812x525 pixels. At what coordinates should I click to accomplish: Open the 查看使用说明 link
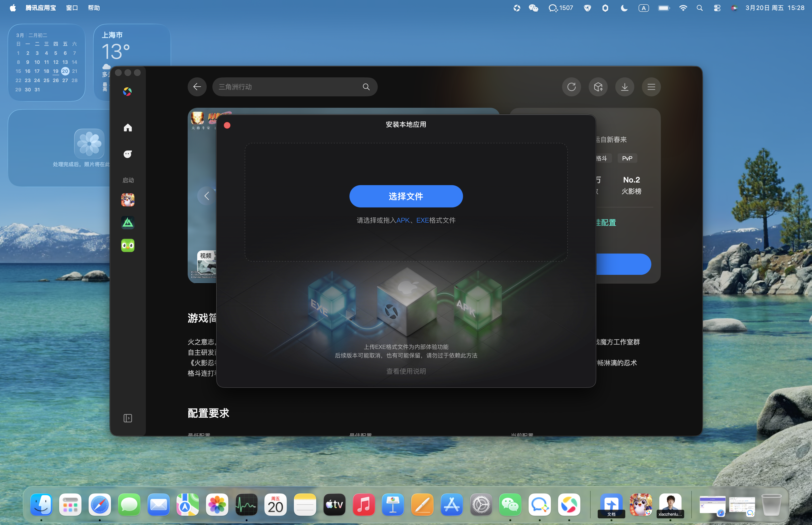tap(406, 371)
